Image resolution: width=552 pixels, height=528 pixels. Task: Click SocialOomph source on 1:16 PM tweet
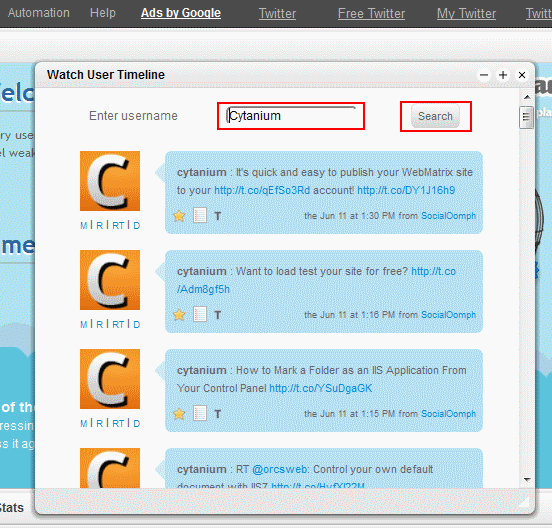448,315
